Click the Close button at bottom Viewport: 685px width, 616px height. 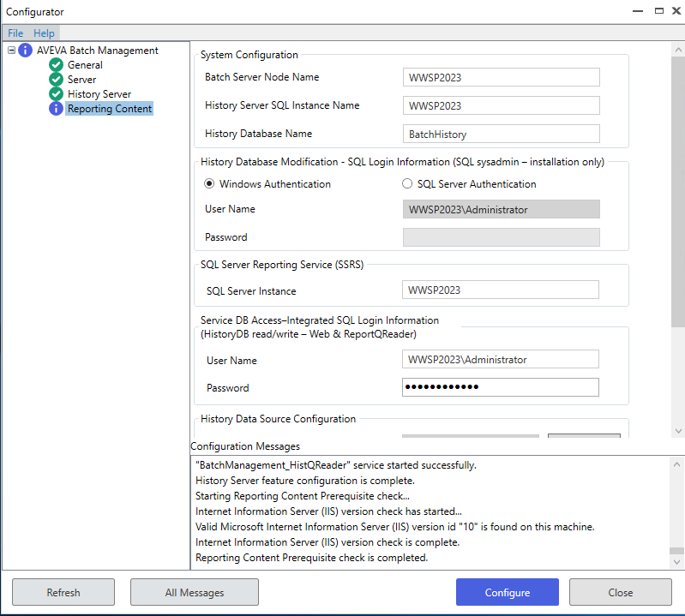621,592
